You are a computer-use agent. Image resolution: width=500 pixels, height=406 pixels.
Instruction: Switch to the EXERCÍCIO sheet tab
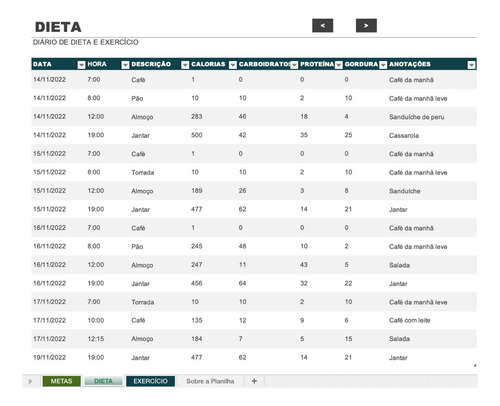tap(150, 381)
